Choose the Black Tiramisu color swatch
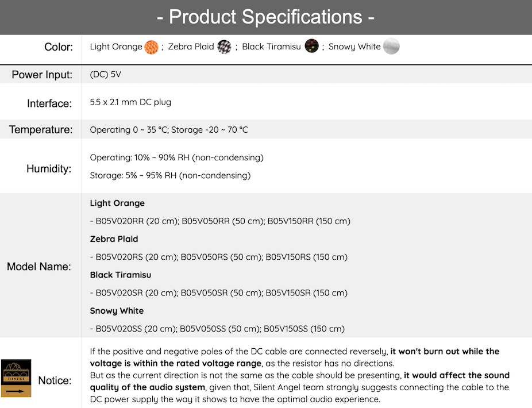Image resolution: width=532 pixels, height=408 pixels. point(311,47)
